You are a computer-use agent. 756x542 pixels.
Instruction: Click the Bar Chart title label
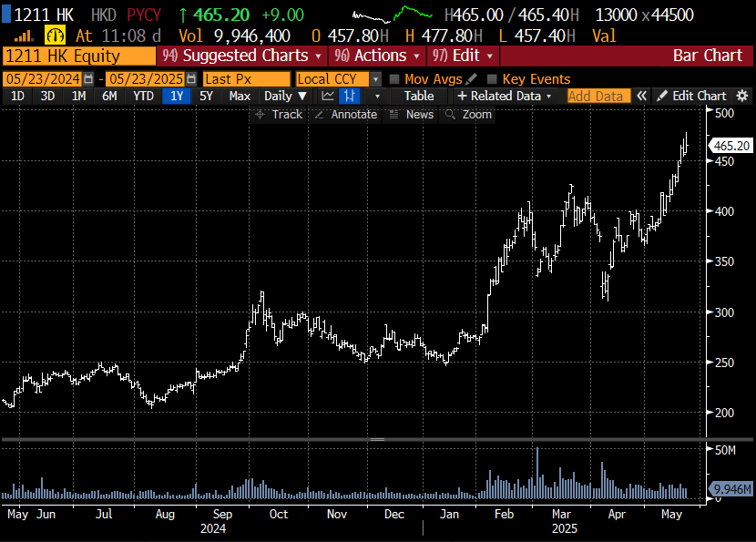(x=708, y=56)
